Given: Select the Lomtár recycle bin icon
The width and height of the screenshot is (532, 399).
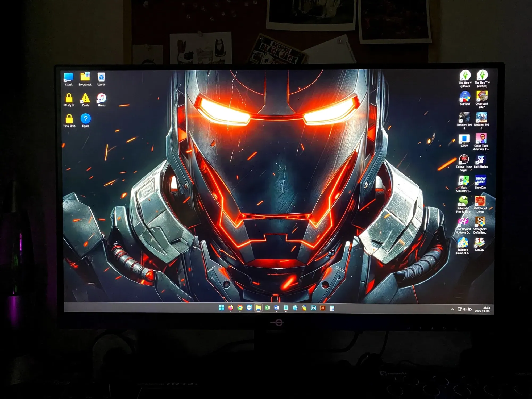Looking at the screenshot, I should [101, 77].
